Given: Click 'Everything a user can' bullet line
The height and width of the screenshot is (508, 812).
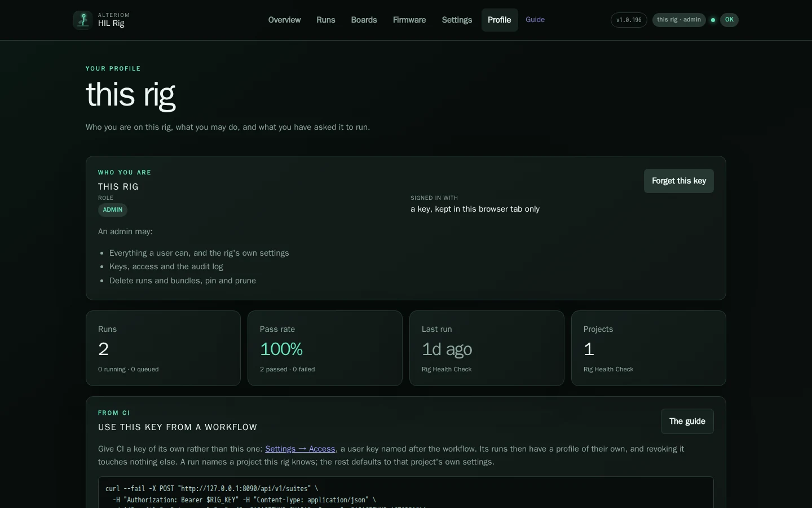Looking at the screenshot, I should pos(199,253).
